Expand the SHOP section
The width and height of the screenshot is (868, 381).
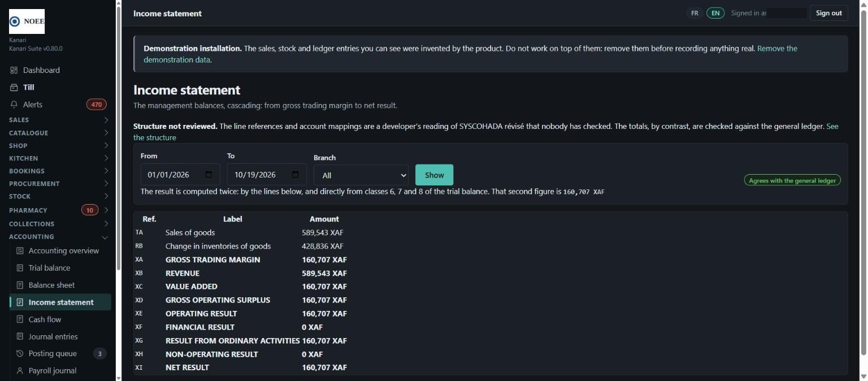[59, 146]
